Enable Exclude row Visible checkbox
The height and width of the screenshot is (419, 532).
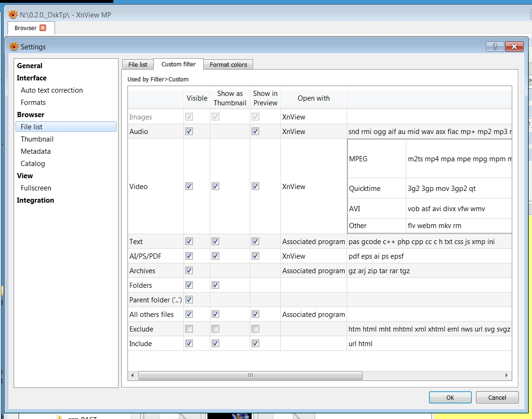(x=189, y=329)
